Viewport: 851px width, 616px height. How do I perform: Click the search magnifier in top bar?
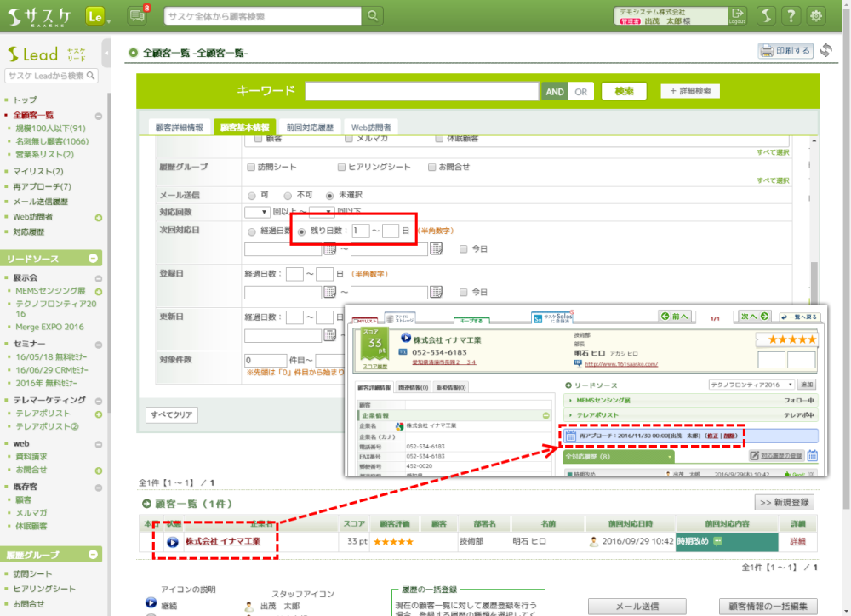(x=374, y=16)
